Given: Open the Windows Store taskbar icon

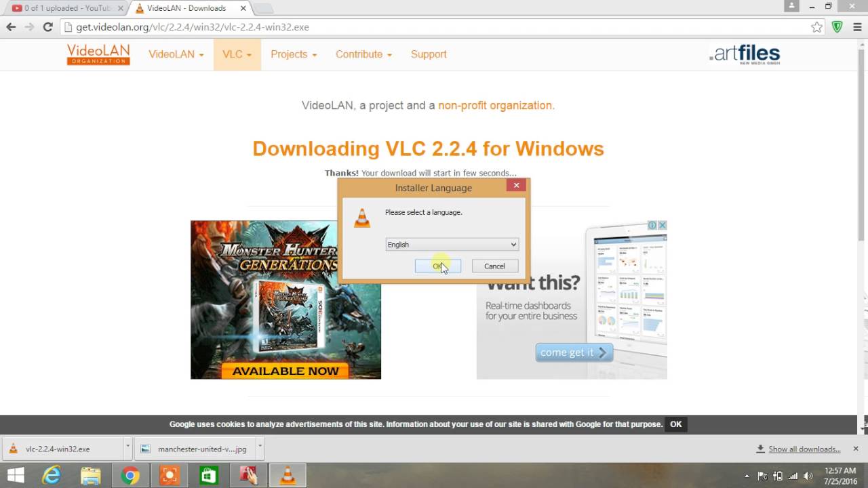Looking at the screenshot, I should tap(209, 476).
